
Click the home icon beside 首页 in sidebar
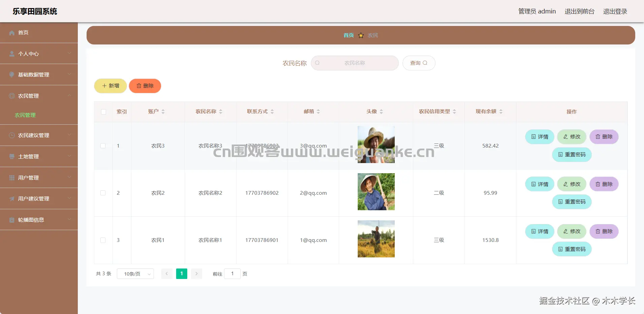pos(12,33)
